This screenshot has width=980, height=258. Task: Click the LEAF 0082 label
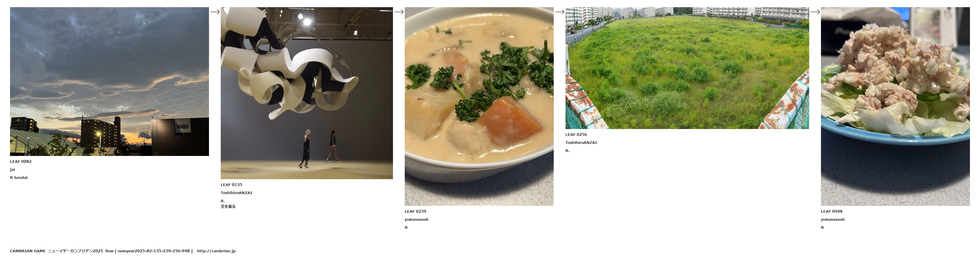pyautogui.click(x=21, y=161)
